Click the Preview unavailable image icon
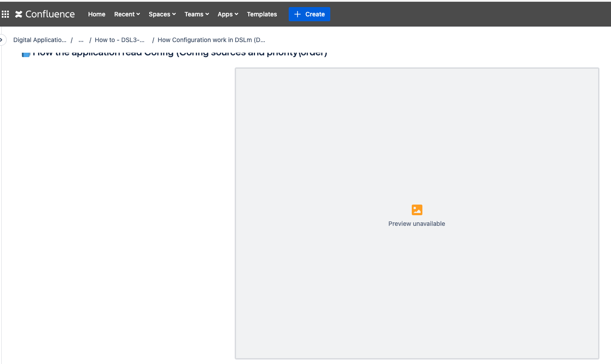This screenshot has width=611, height=364. click(417, 210)
